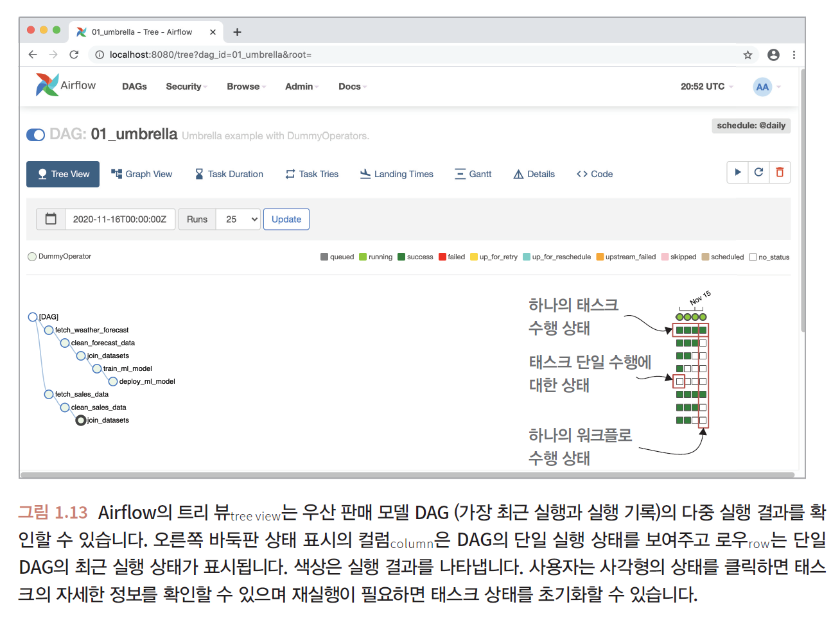Click the horizontal scrollbar at window bottom
This screenshot has height=618, width=840.
pos(408,476)
